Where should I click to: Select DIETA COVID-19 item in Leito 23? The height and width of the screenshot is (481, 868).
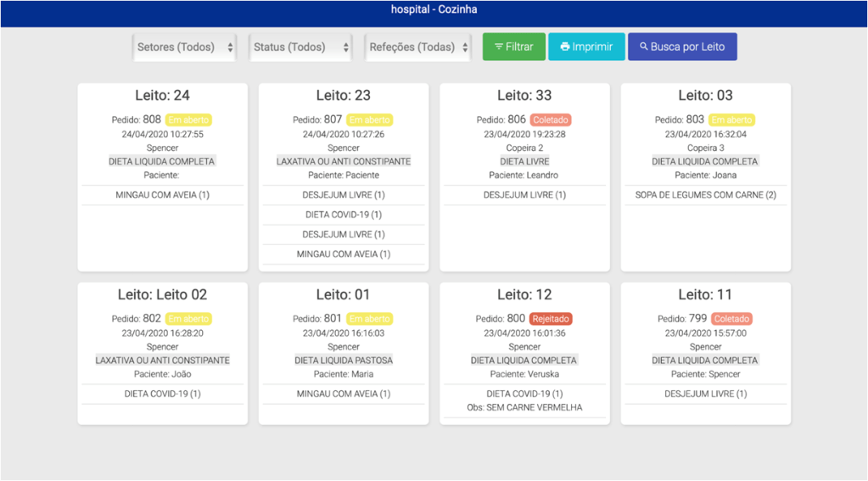(x=343, y=215)
